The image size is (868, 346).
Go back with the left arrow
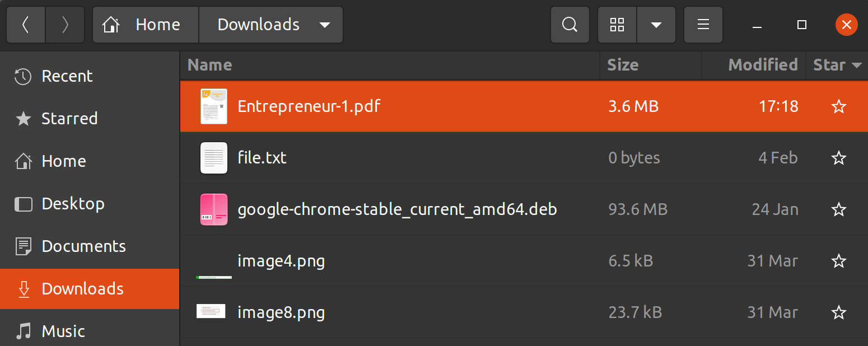tap(26, 25)
